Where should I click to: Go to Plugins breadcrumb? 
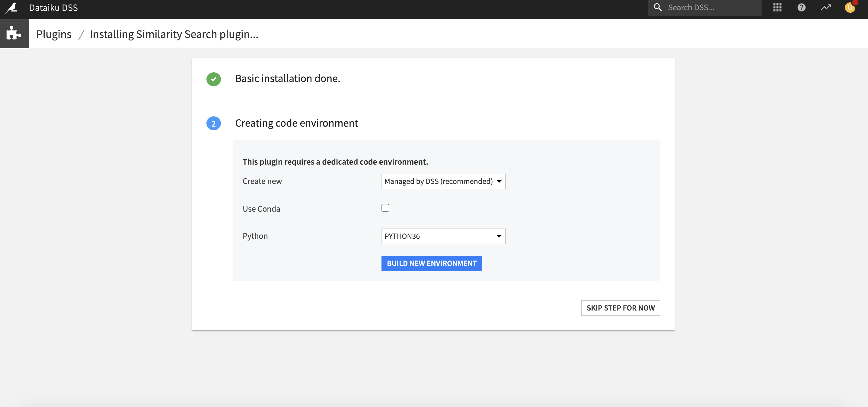54,34
